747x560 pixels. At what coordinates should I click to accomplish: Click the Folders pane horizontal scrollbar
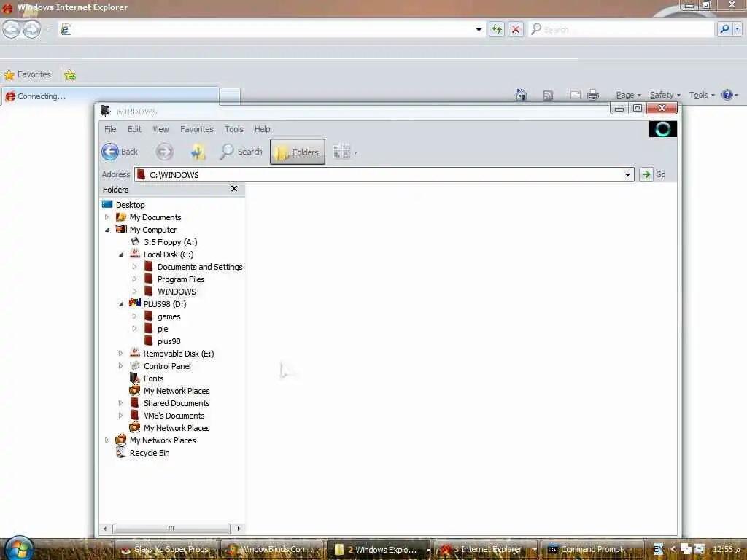[x=171, y=529]
